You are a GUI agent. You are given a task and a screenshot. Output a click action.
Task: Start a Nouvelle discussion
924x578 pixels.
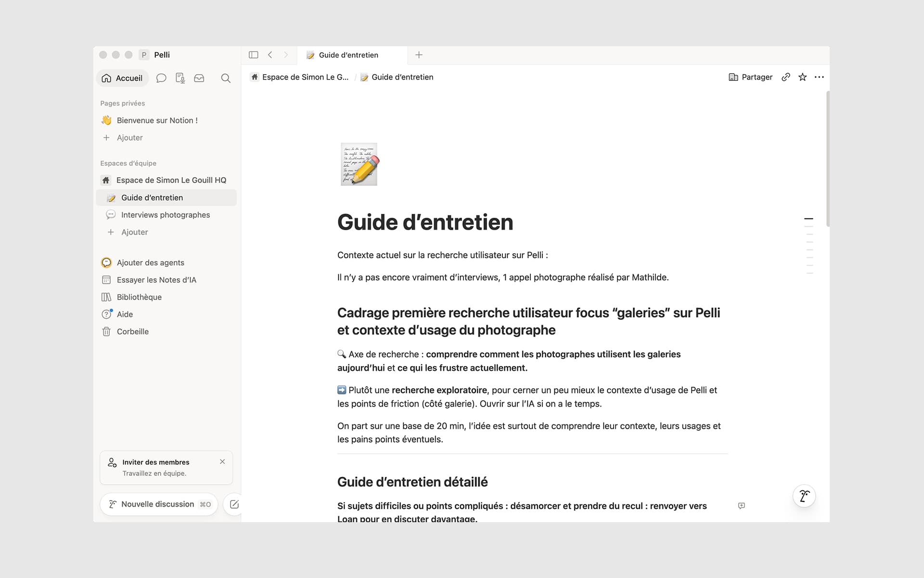(159, 504)
